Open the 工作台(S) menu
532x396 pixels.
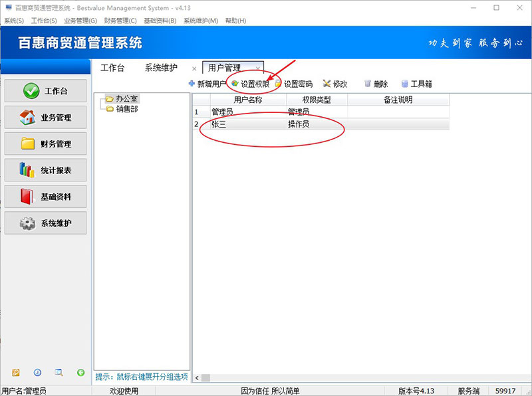pyautogui.click(x=44, y=21)
